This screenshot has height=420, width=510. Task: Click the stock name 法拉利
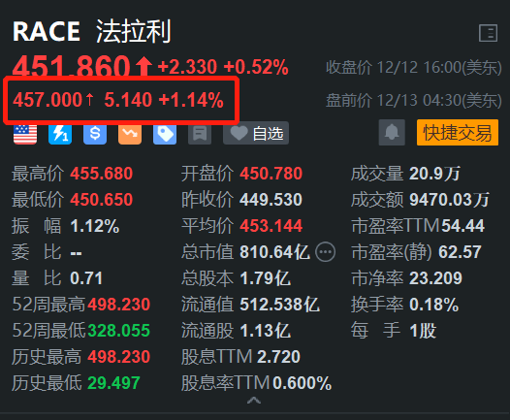click(x=134, y=31)
